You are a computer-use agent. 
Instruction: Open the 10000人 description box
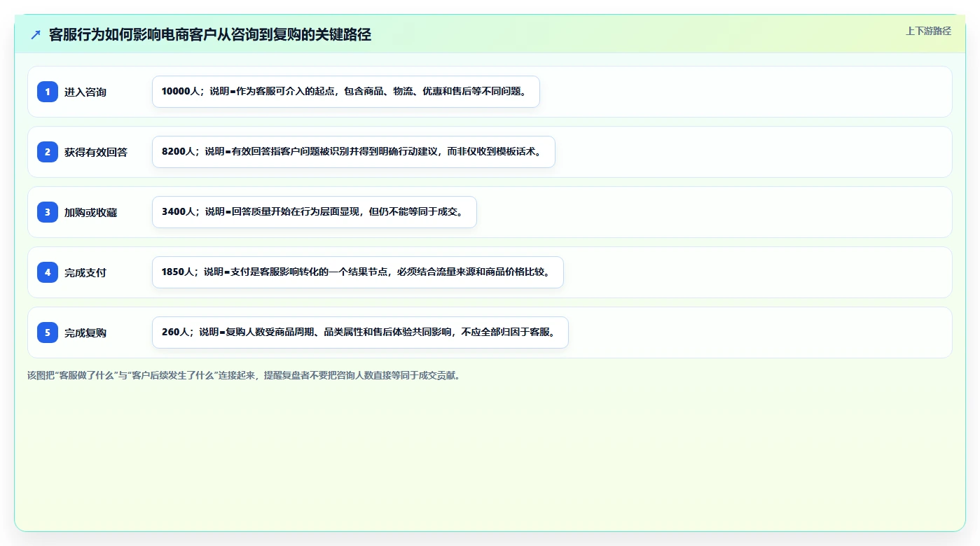[346, 92]
